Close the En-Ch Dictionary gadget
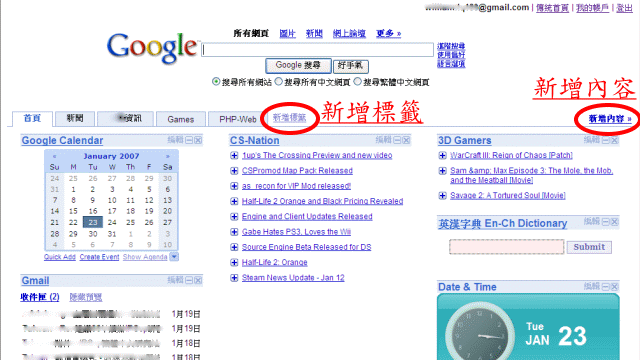 (x=615, y=222)
